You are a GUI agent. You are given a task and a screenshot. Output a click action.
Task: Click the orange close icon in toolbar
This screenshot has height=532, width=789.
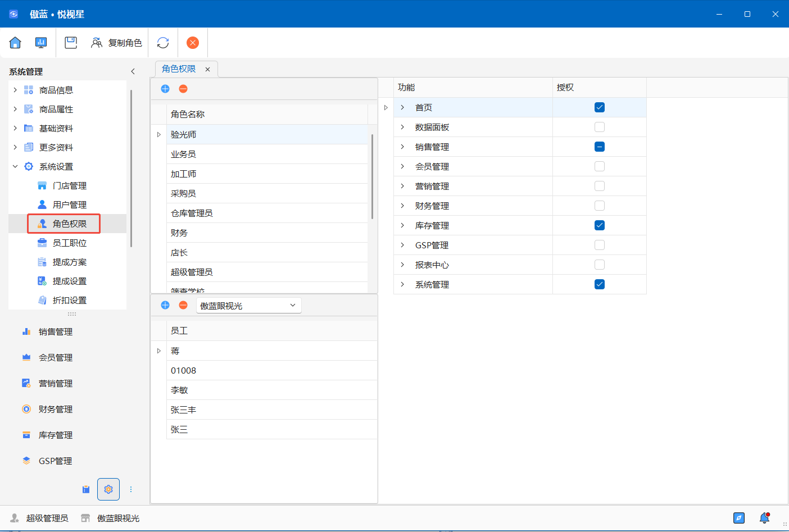[193, 43]
